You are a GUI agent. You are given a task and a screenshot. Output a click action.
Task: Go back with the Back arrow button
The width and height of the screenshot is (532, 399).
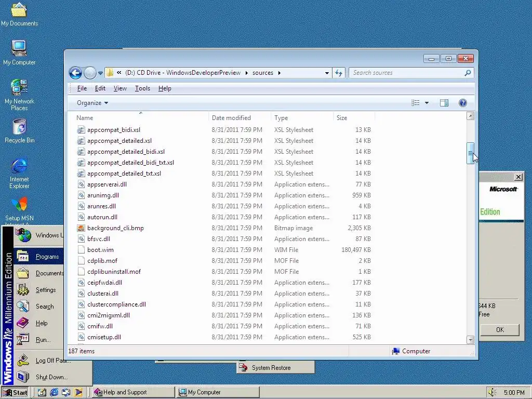pyautogui.click(x=75, y=73)
